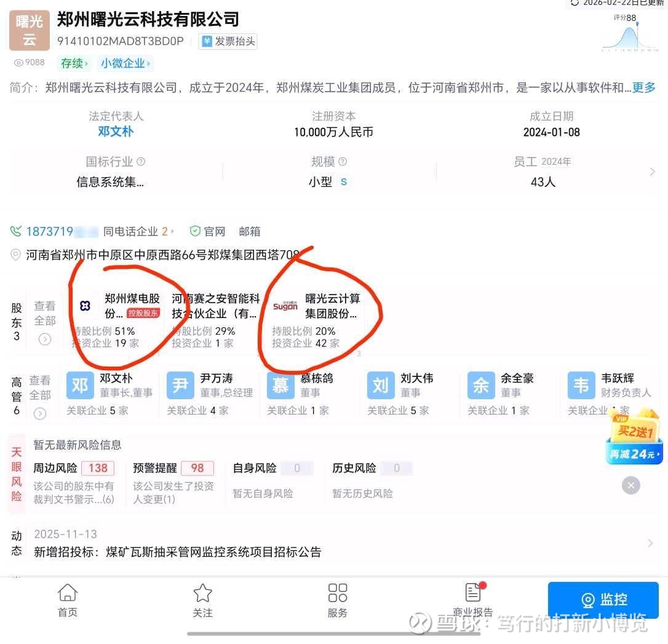Image resolution: width=668 pixels, height=644 pixels.
Task: Open 邓 avatar of 邓文朴 董事长
Action: (x=80, y=386)
